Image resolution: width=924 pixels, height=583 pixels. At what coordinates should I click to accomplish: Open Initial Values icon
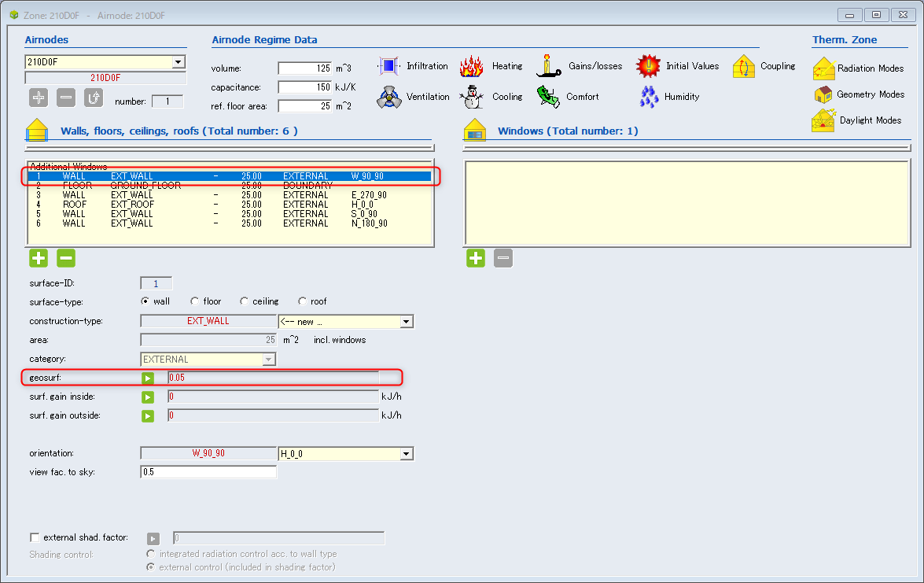coord(648,66)
